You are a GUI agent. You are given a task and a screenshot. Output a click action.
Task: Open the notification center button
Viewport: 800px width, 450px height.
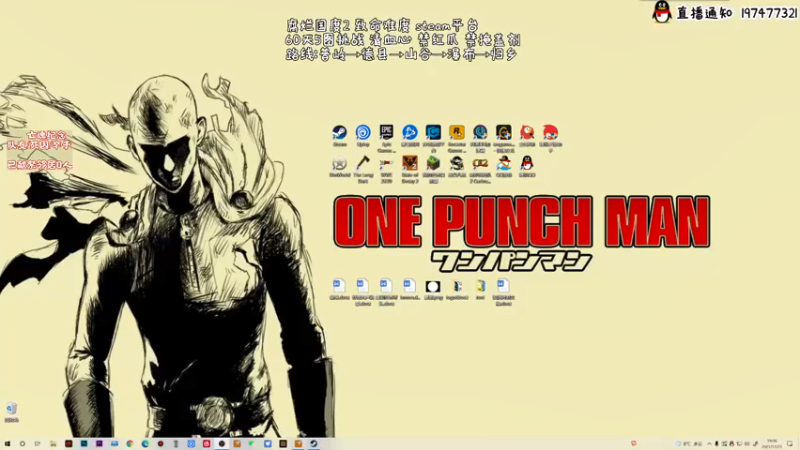point(790,444)
